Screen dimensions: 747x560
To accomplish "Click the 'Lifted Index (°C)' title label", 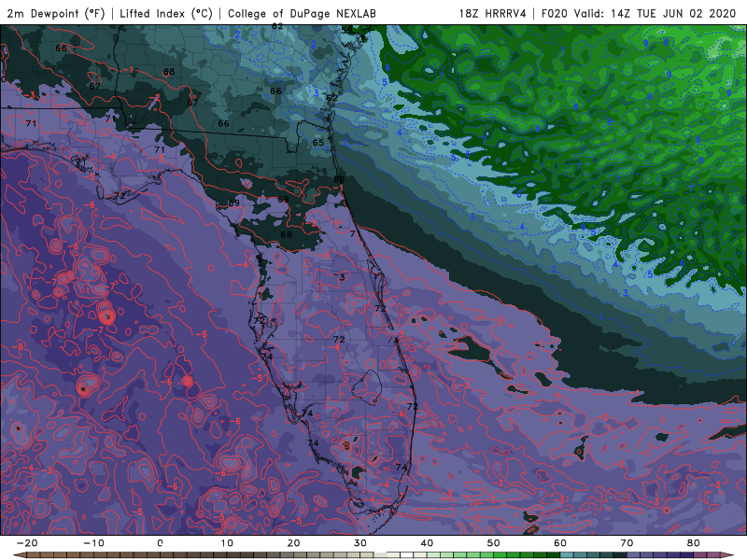I will (166, 14).
